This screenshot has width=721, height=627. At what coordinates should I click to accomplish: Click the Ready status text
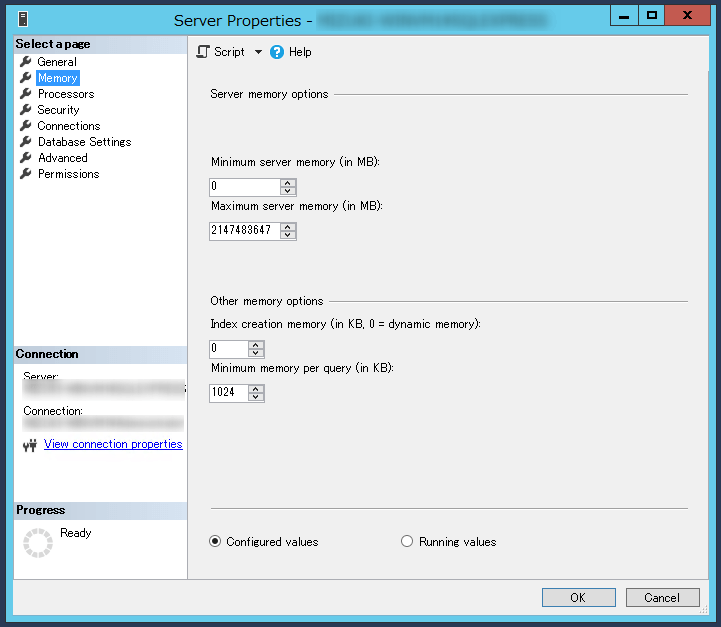point(76,533)
